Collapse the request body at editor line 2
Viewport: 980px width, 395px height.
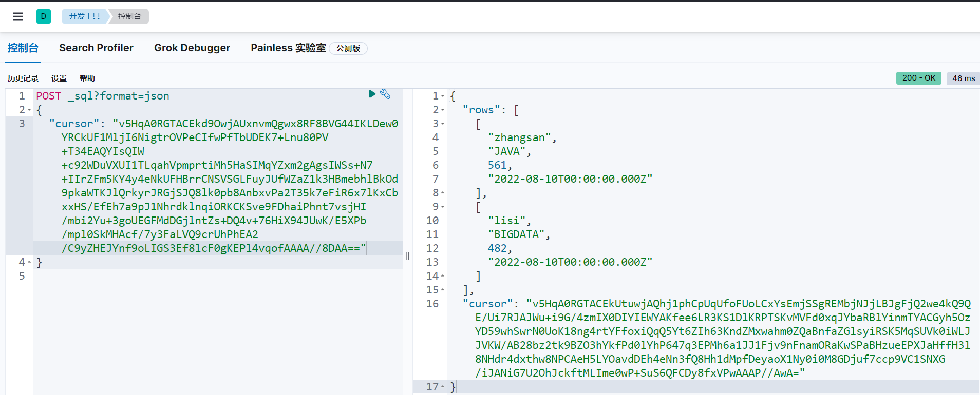29,110
